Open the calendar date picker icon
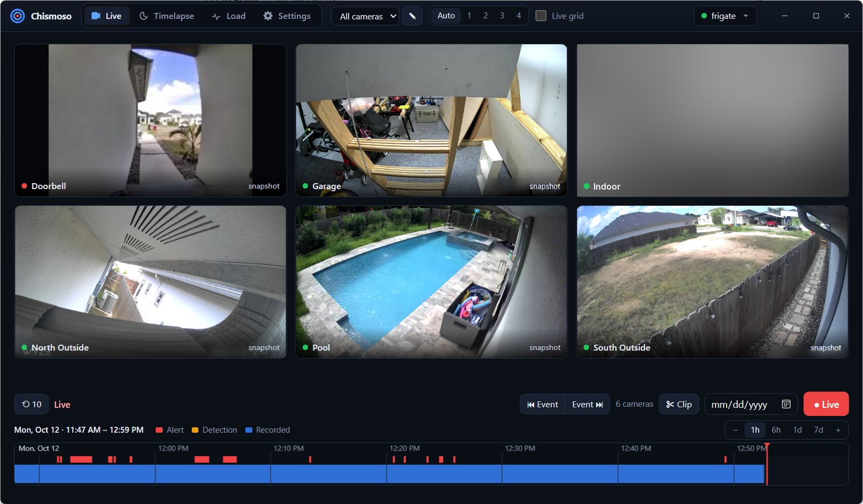This screenshot has height=504, width=863. (x=786, y=404)
